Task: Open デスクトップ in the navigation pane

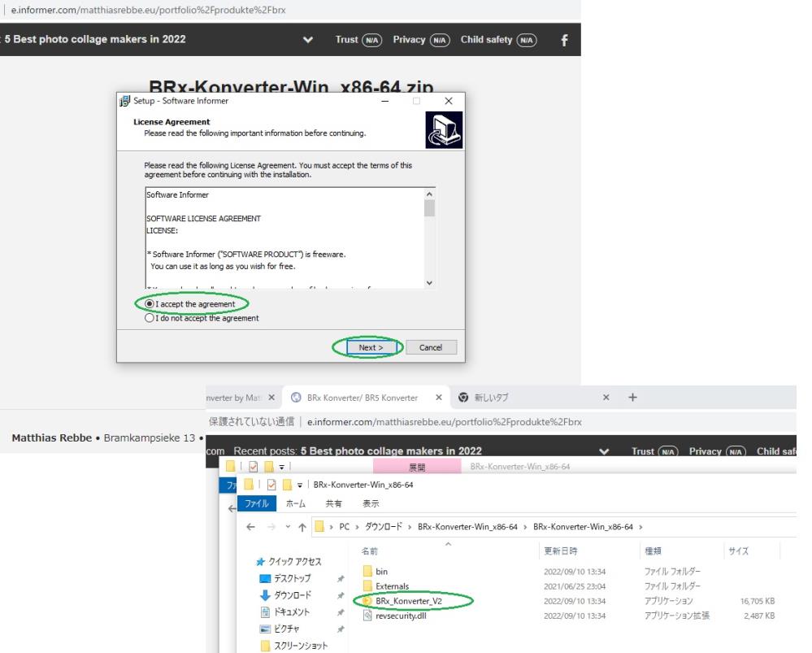Action: tap(292, 578)
